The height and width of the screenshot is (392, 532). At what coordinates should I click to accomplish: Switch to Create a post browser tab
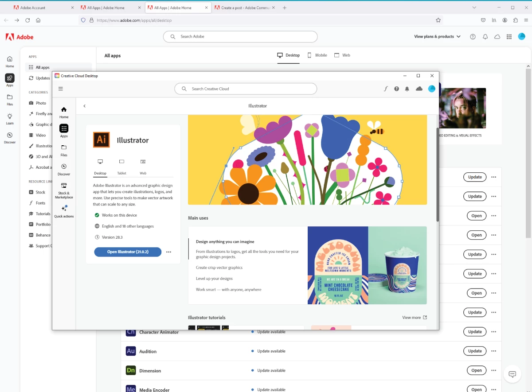coord(245,8)
